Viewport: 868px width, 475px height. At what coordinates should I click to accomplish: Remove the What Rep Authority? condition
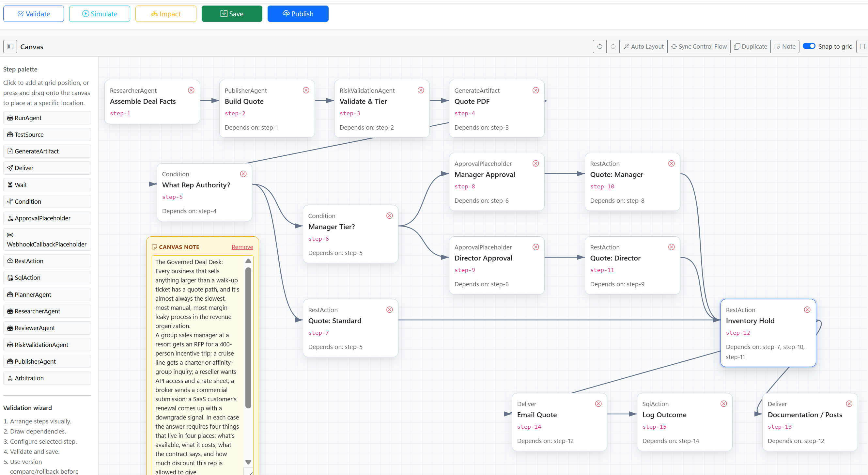coord(243,174)
